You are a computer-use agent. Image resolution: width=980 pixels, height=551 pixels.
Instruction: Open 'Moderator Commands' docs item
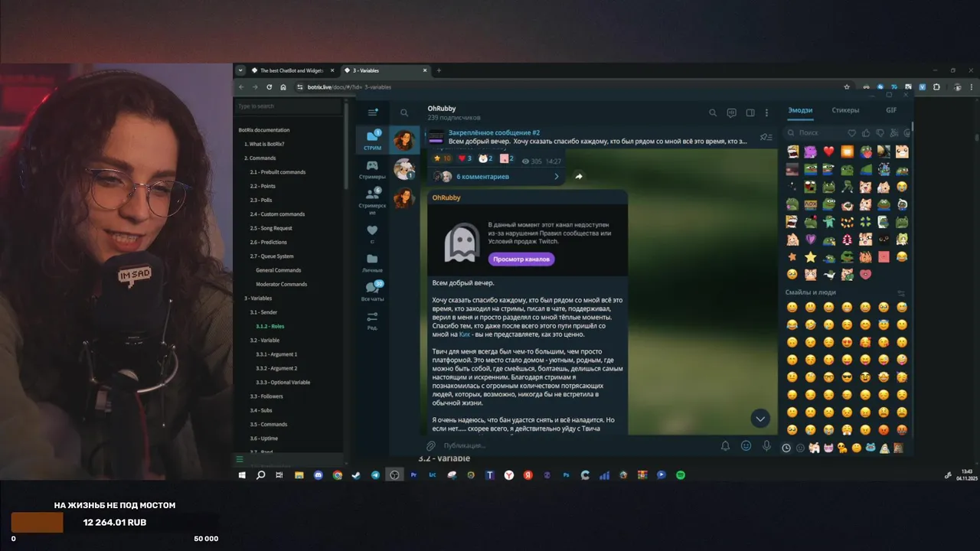[281, 284]
